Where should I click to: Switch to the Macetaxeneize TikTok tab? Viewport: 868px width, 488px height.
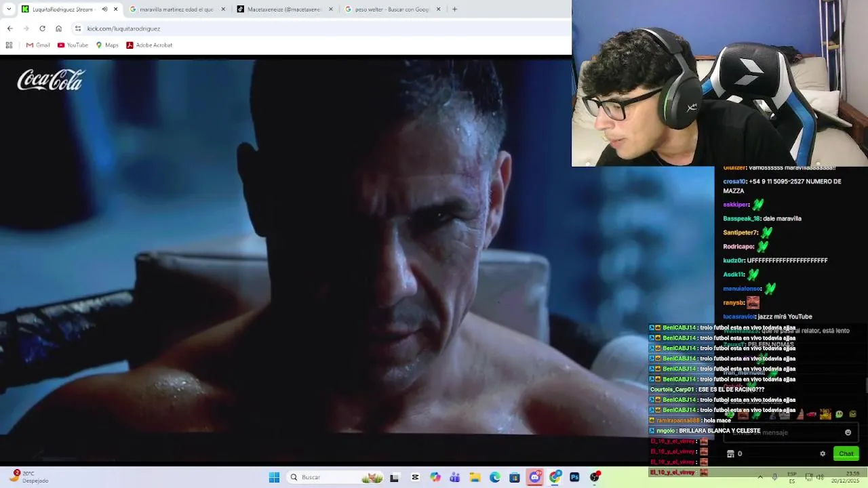point(284,9)
